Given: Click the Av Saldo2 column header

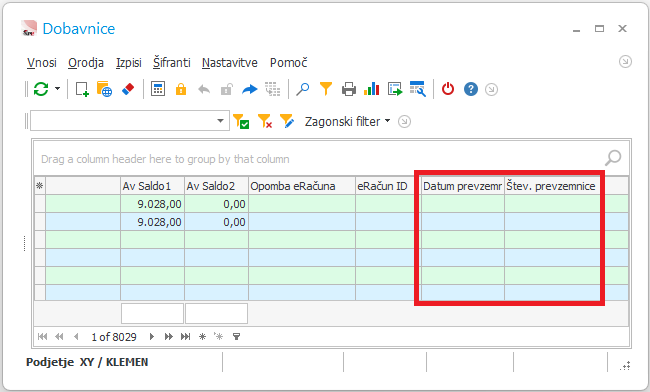Looking at the screenshot, I should coord(216,186).
